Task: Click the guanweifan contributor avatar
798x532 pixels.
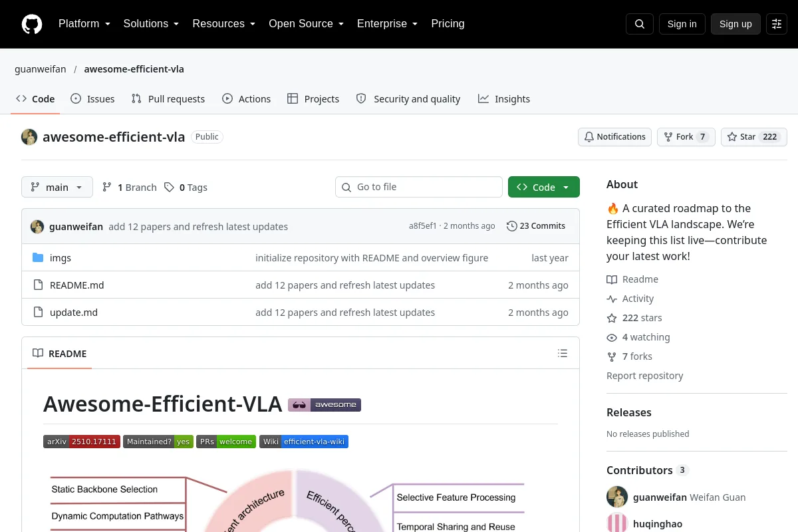Action: tap(617, 497)
